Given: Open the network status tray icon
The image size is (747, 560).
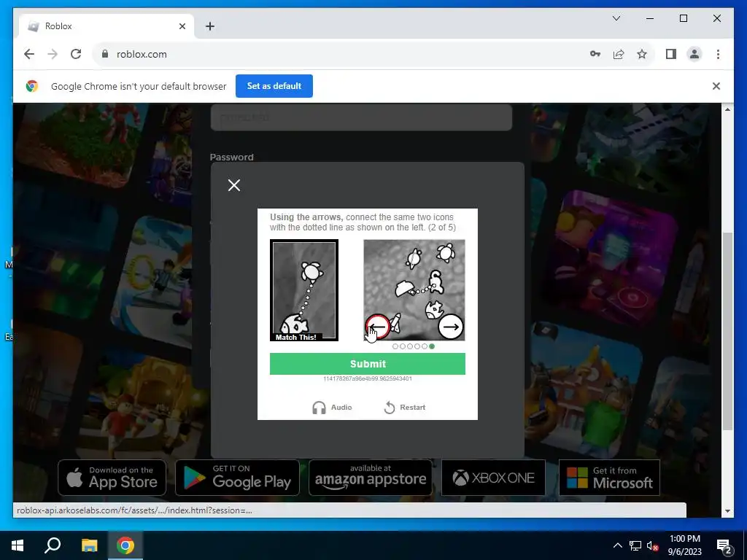Looking at the screenshot, I should [x=635, y=545].
